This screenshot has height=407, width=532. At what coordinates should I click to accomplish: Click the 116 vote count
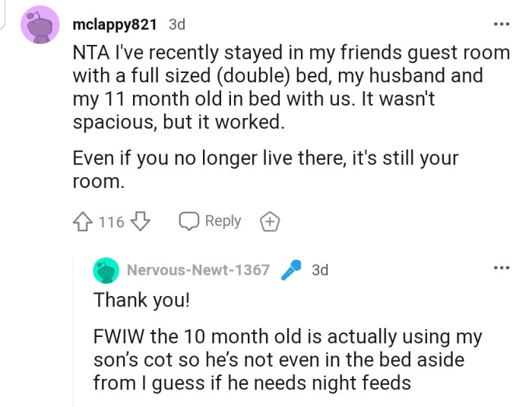(x=112, y=222)
